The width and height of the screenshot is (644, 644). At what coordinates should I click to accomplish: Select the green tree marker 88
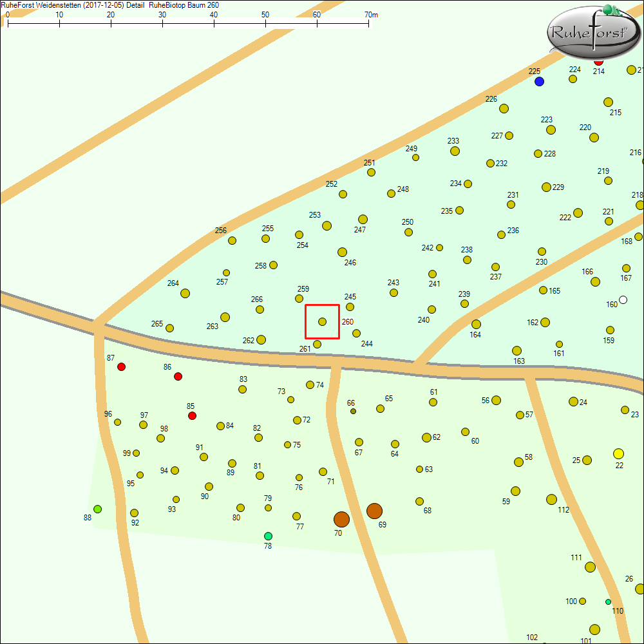click(x=97, y=509)
